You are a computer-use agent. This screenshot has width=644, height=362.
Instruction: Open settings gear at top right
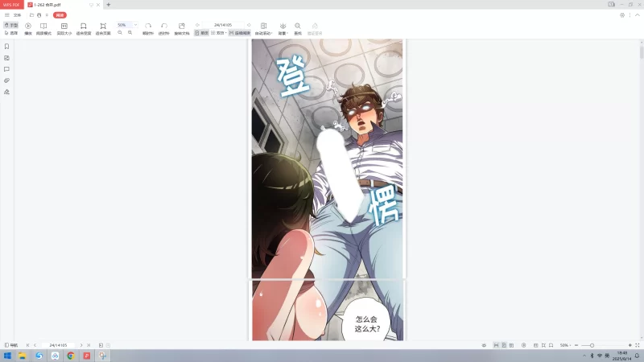point(622,15)
